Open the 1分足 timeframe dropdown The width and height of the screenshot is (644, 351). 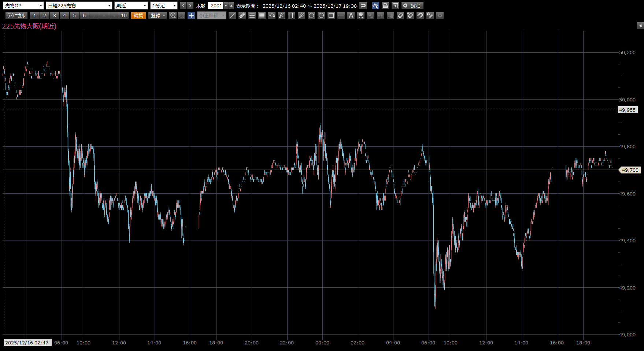164,5
